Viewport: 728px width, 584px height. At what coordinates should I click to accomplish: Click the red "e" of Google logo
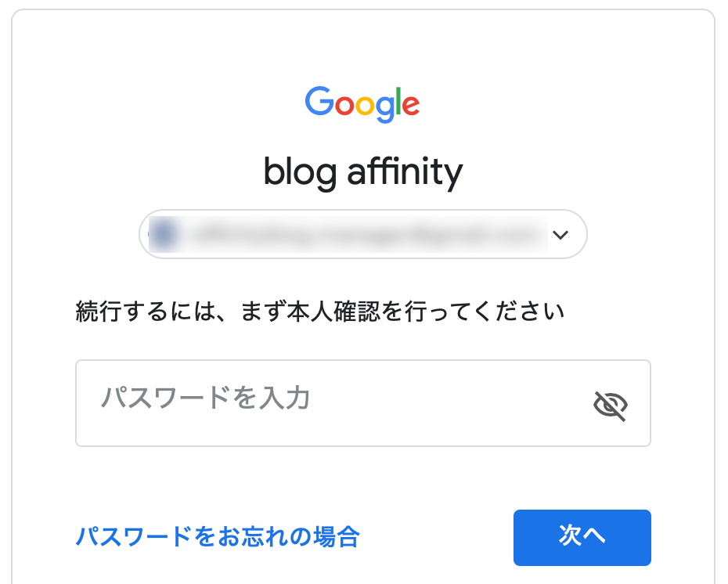[x=410, y=105]
